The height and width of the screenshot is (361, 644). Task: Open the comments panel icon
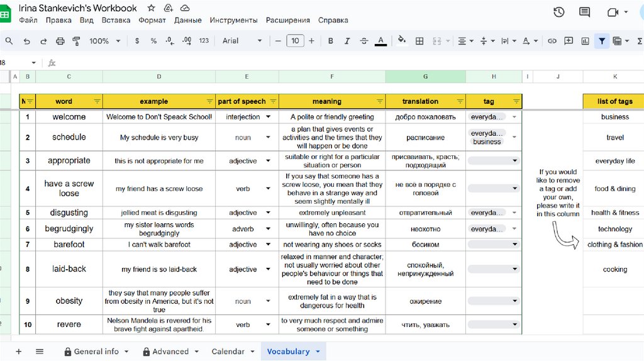(584, 12)
